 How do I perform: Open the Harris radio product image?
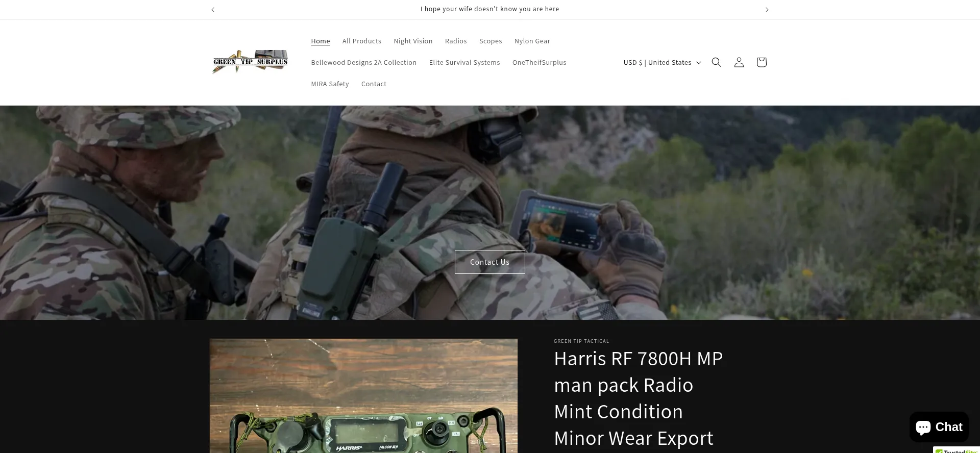tap(363, 396)
